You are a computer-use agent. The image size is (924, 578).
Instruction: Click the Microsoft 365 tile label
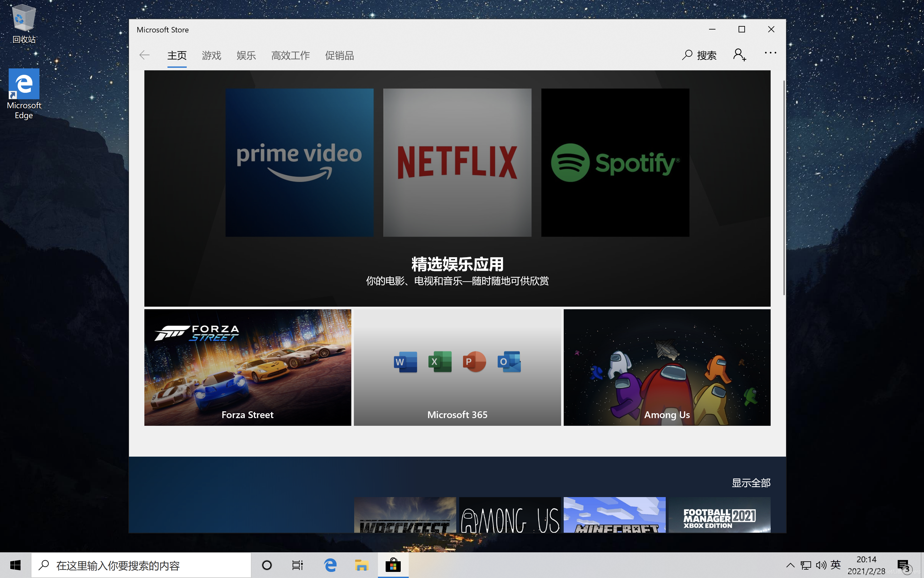pyautogui.click(x=458, y=415)
